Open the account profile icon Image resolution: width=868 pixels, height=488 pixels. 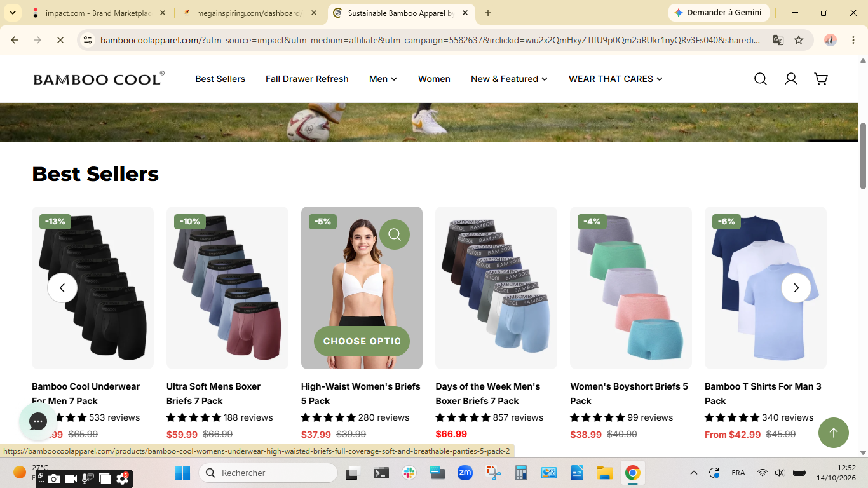coord(790,79)
